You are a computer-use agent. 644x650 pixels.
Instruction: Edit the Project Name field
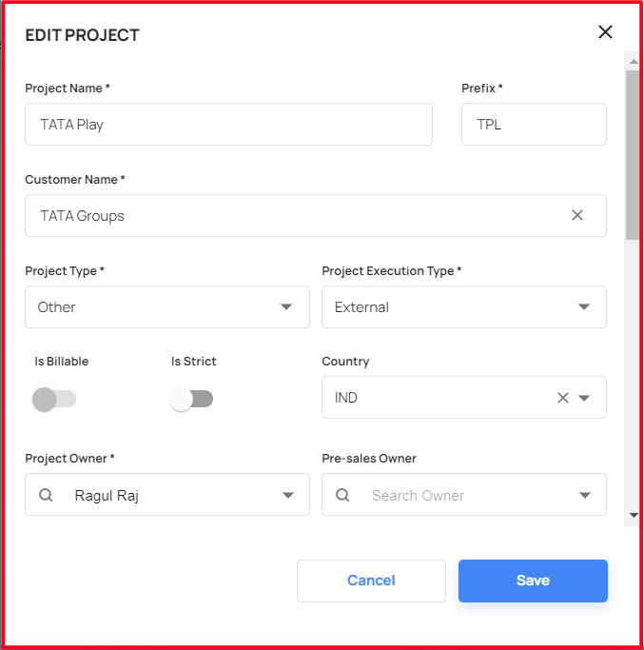click(228, 125)
